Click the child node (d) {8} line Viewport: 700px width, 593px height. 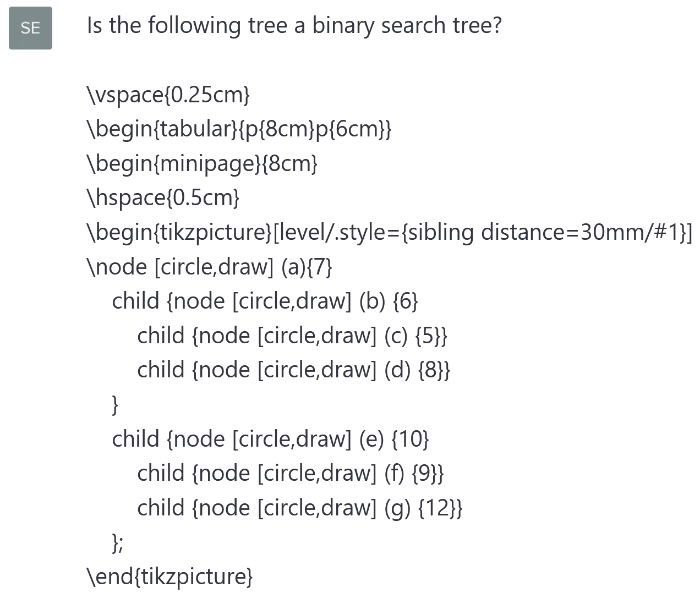click(x=293, y=370)
